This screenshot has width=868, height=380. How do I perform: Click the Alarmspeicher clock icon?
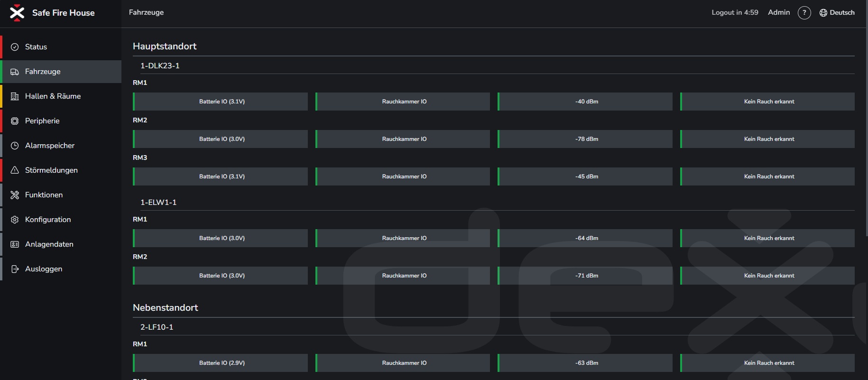tap(15, 146)
